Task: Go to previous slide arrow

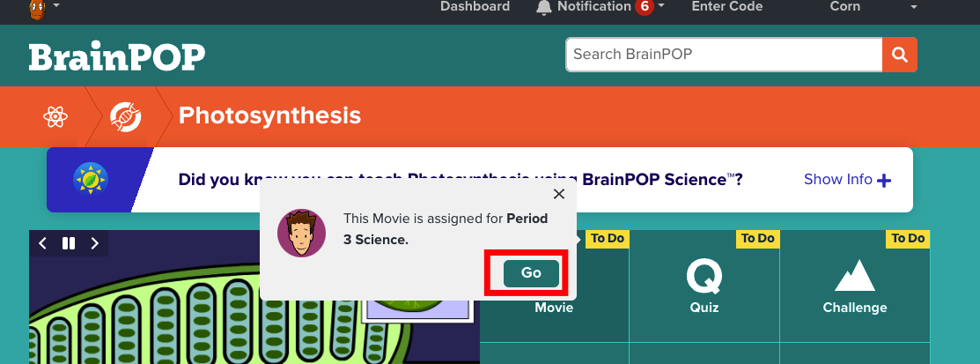Action: (x=42, y=243)
